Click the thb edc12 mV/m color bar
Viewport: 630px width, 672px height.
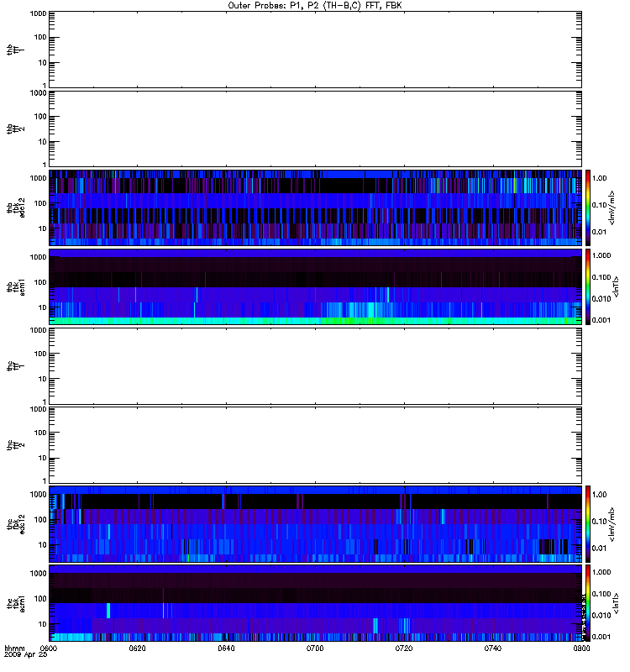pos(588,207)
